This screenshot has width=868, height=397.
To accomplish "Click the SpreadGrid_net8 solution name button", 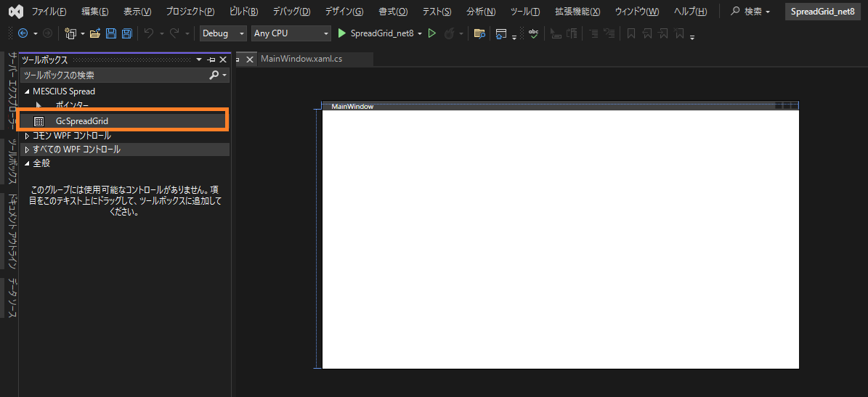I will 823,11.
